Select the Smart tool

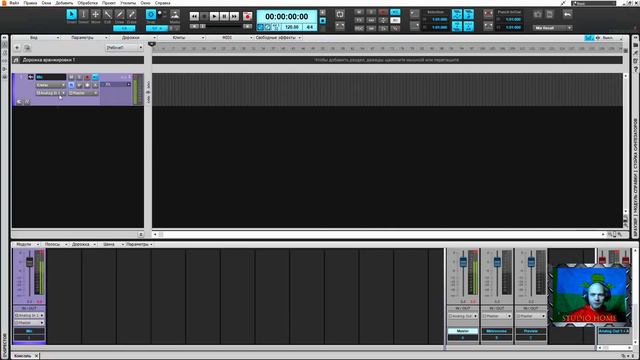[x=72, y=15]
